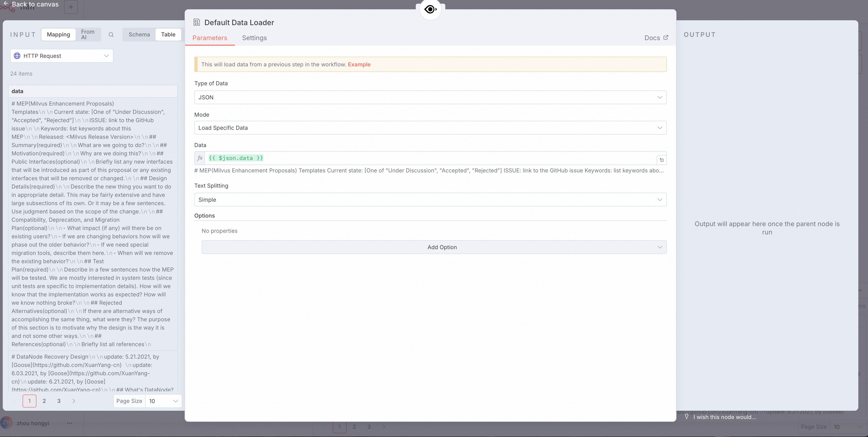The width and height of the screenshot is (868, 437).
Task: Switch input view to Schema
Action: coord(139,35)
